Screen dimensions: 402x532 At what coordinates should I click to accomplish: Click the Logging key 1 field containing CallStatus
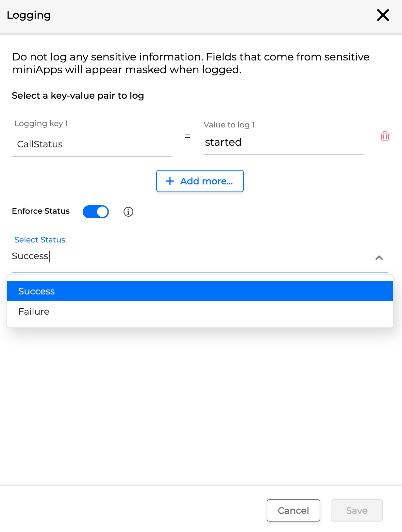pyautogui.click(x=92, y=144)
